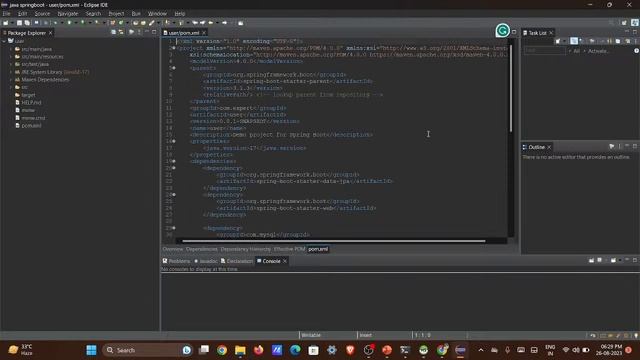Click the New file toolbar icon
This screenshot has height=360, width=640.
[6, 23]
